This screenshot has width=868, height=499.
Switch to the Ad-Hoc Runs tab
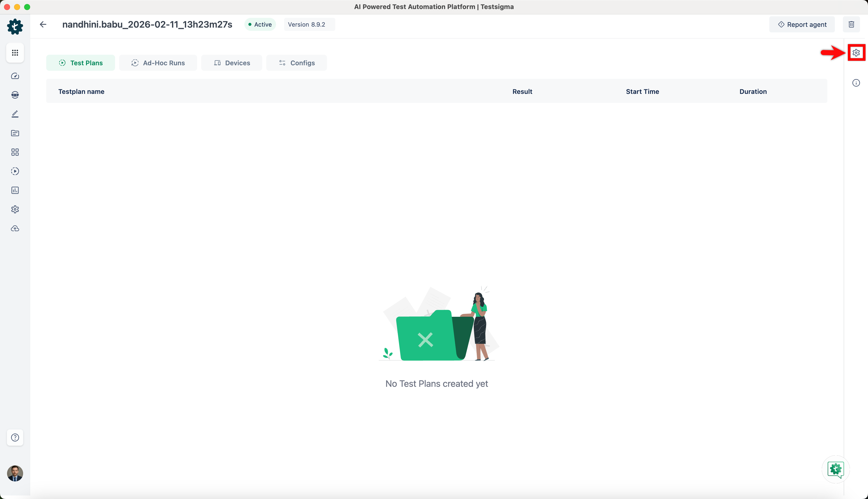pos(158,63)
